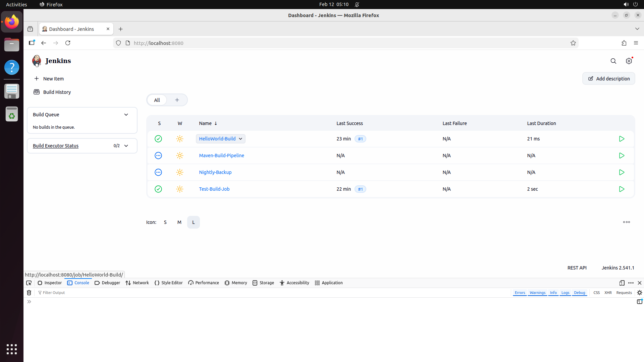Activate the element picker tool
This screenshot has width=644, height=362.
click(x=29, y=283)
